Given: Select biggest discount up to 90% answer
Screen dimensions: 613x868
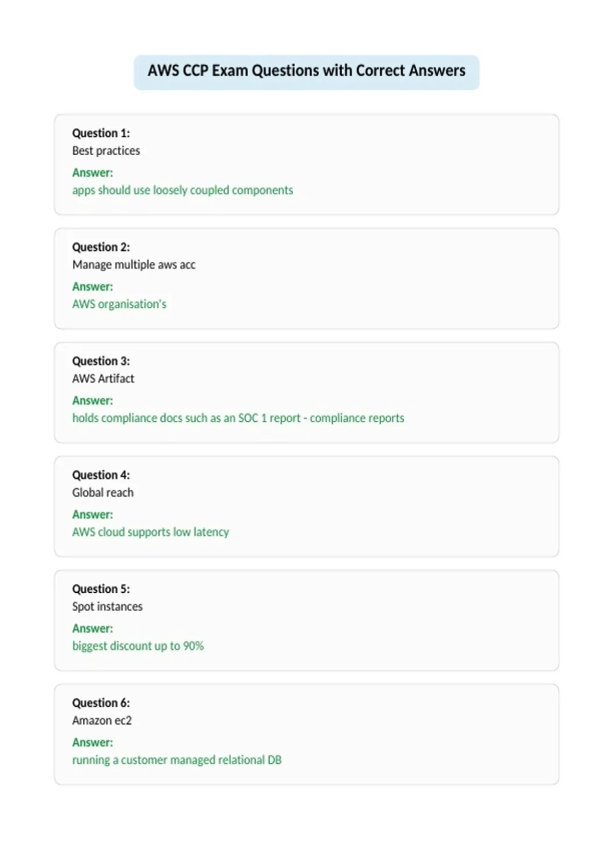Looking at the screenshot, I should (138, 646).
